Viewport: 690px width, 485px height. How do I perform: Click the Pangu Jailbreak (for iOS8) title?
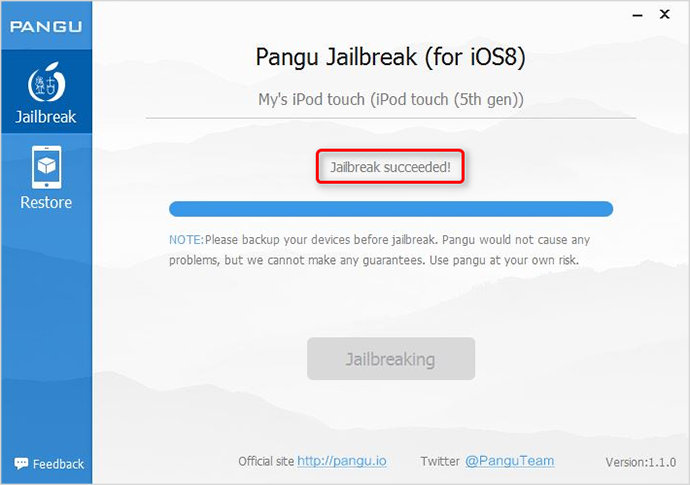tap(390, 57)
